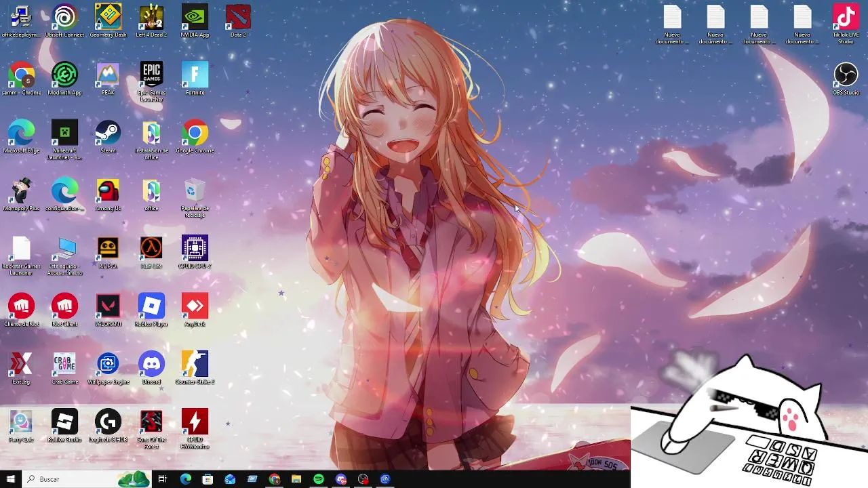Select the ExitLag desktop shortcut
868x488 pixels.
[x=21, y=369]
